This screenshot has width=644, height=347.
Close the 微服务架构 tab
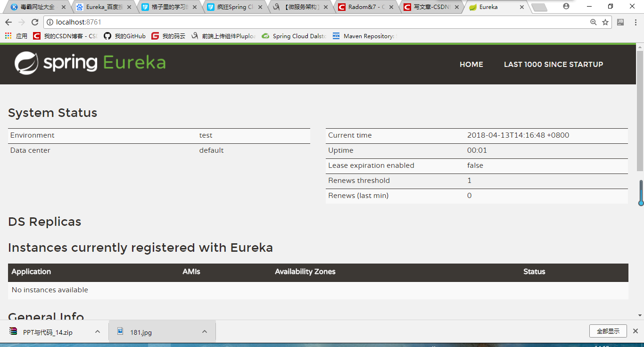click(326, 7)
